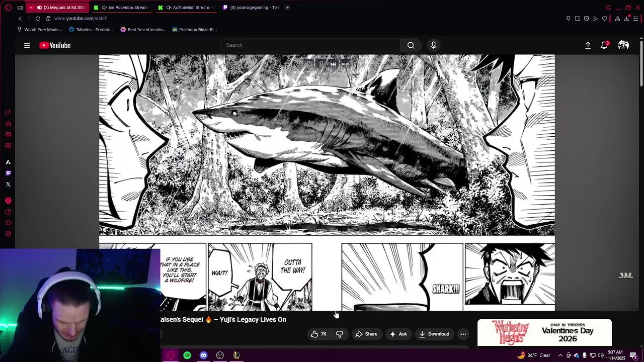
Task: Open the Watch Free Movie bookmark
Action: [40, 30]
